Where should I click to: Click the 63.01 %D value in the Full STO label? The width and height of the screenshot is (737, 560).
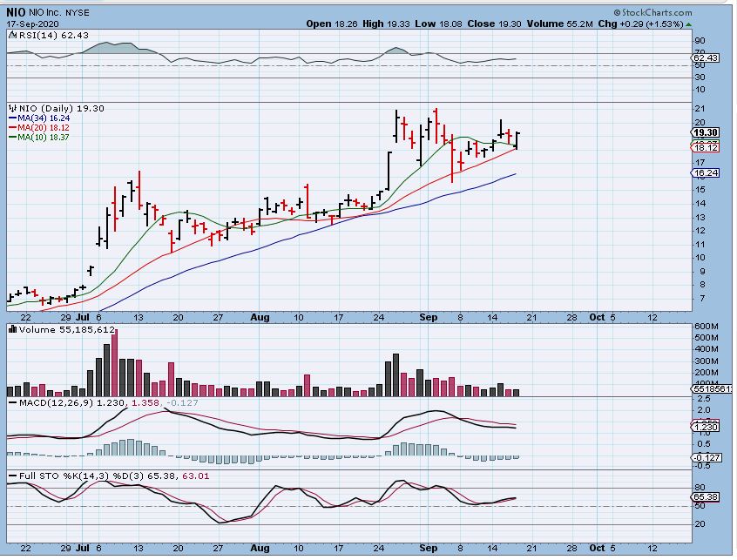[195, 476]
